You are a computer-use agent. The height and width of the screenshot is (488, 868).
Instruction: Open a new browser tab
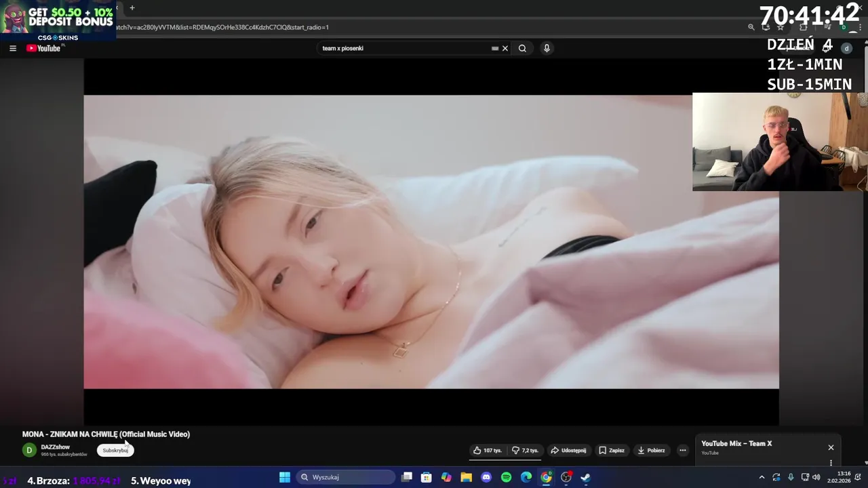click(132, 7)
